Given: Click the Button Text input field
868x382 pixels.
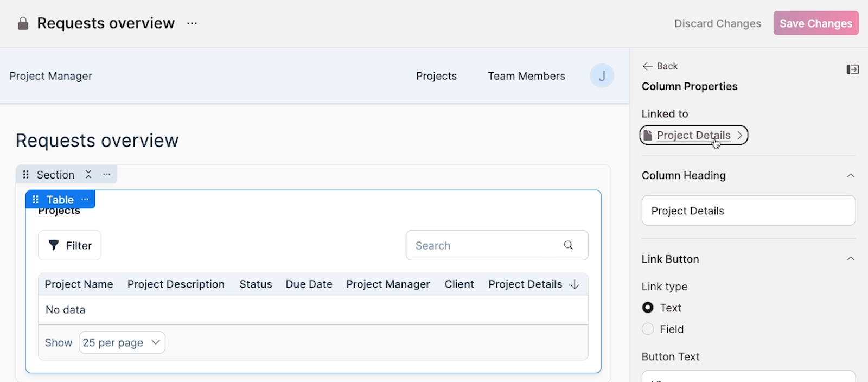Looking at the screenshot, I should point(749,376).
